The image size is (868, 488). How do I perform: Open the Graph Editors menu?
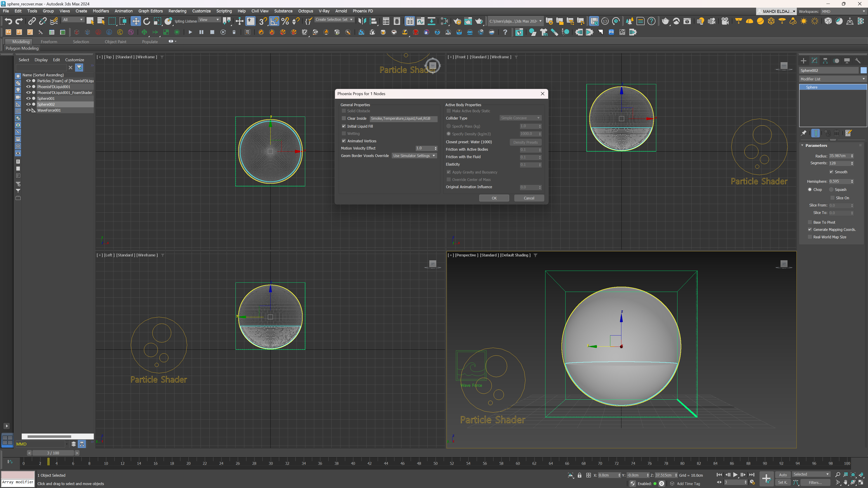150,11
